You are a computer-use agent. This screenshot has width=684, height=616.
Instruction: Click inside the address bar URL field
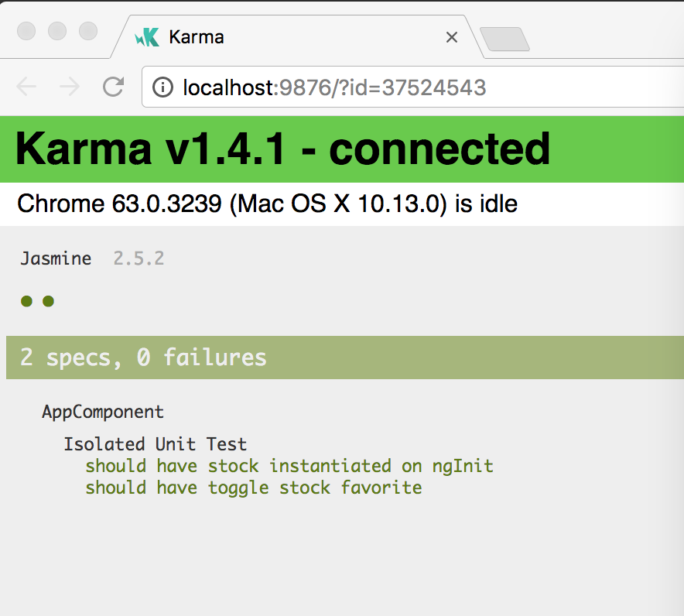tap(333, 87)
